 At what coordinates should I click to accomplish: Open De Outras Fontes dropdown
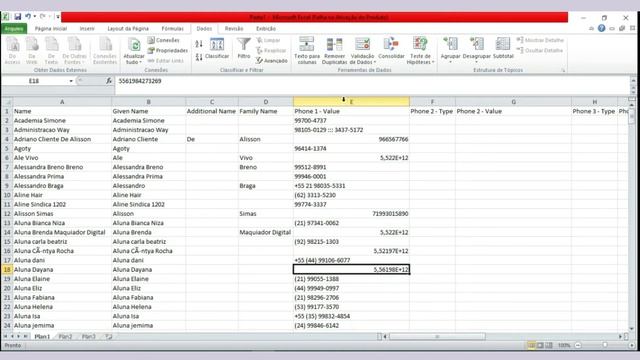click(x=74, y=50)
